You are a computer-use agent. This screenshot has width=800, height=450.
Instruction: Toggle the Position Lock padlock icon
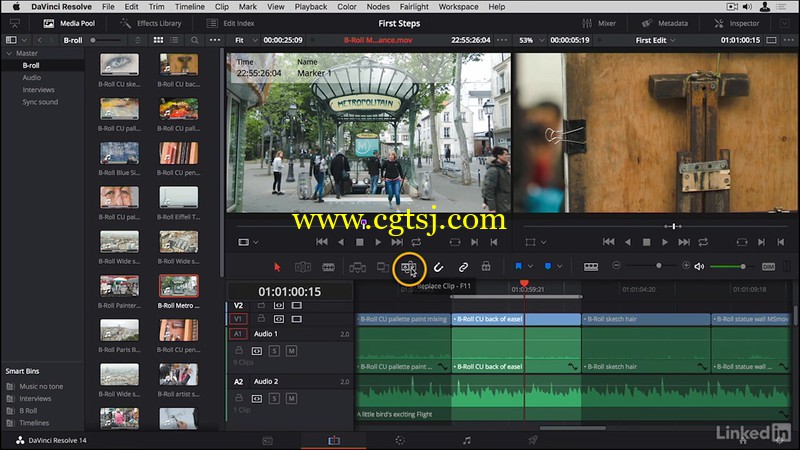click(486, 266)
